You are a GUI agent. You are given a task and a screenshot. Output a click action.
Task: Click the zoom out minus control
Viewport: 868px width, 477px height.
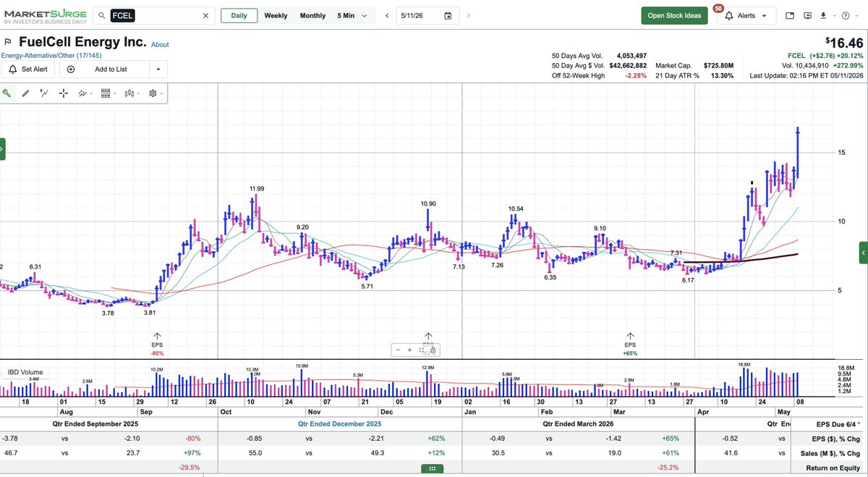click(x=398, y=350)
